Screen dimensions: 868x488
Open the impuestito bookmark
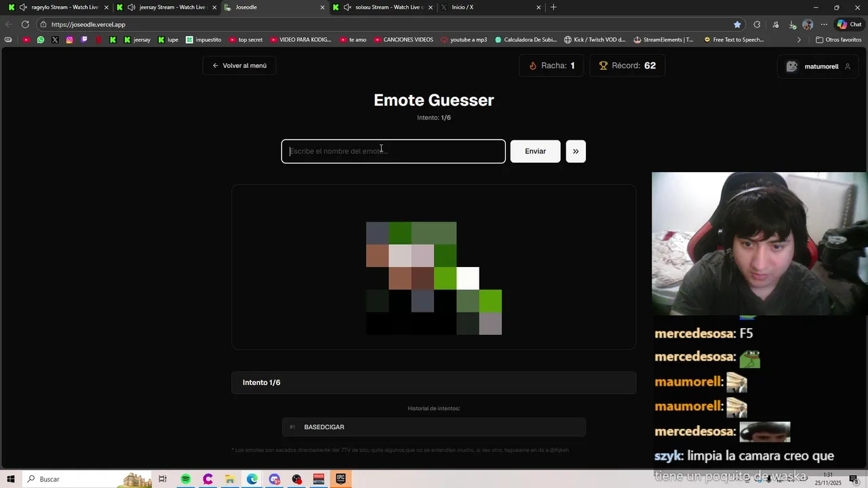click(203, 40)
